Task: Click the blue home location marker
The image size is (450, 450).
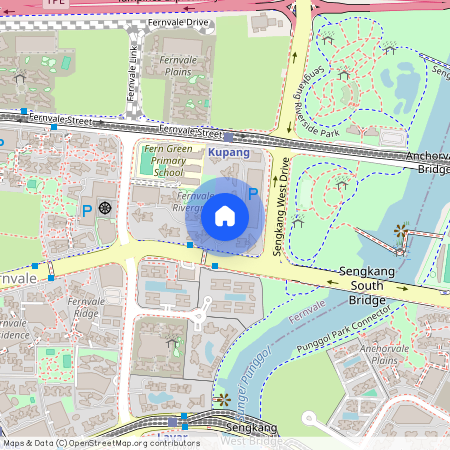Action: coord(225,217)
